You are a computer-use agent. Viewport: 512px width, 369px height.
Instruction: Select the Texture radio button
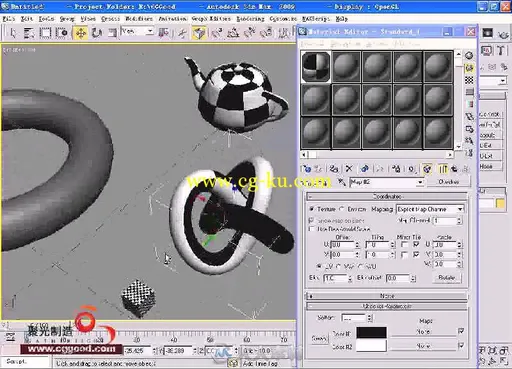(311, 209)
